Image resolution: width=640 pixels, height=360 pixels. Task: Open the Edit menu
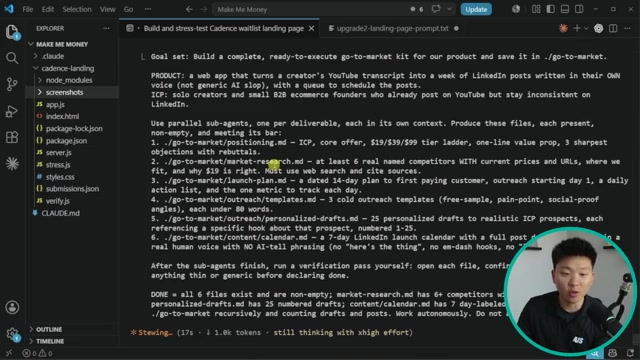(48, 9)
